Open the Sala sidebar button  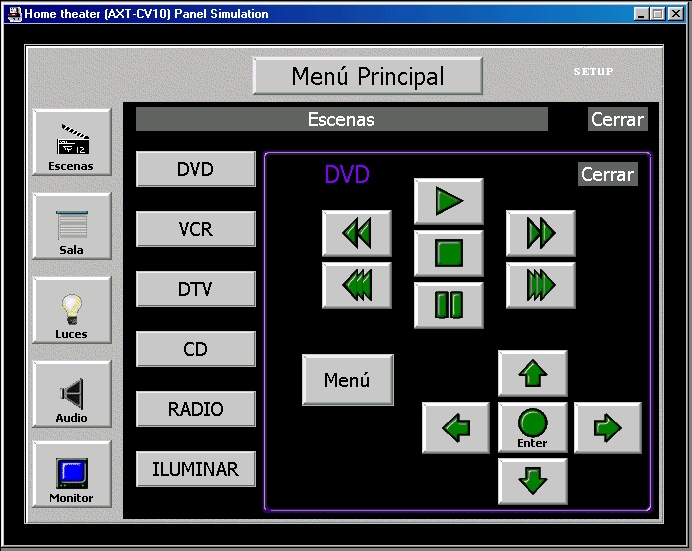(71, 227)
